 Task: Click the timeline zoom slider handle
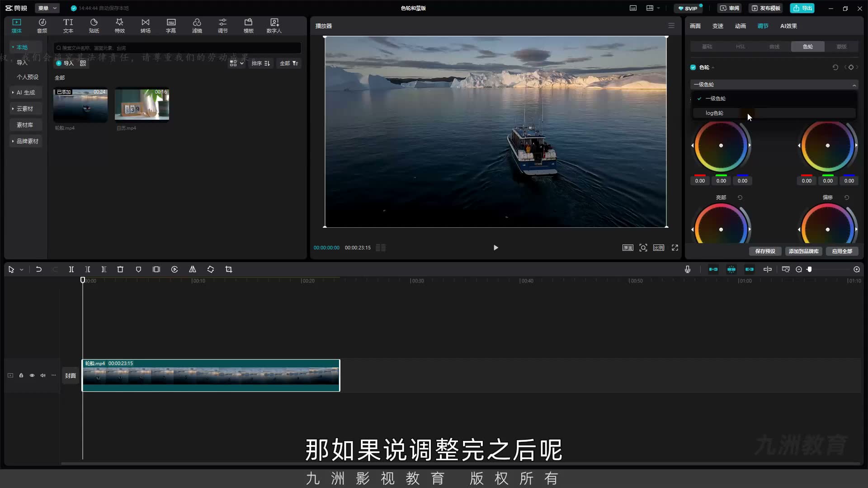(810, 269)
